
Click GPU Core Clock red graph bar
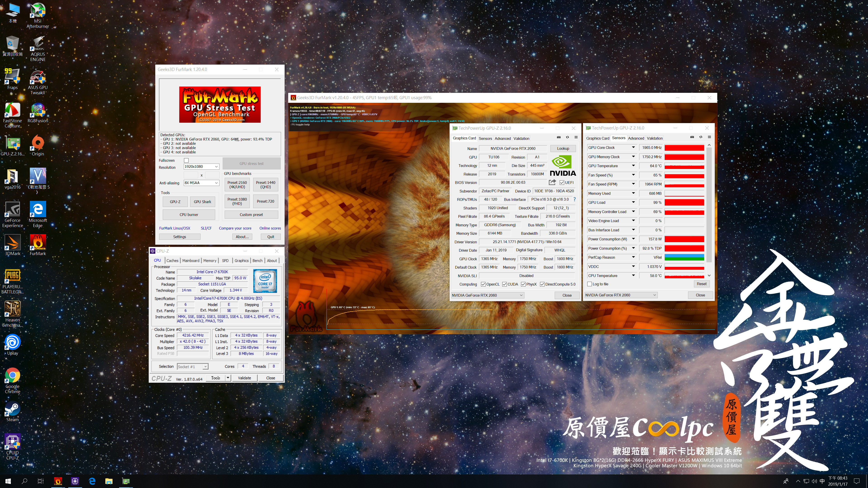point(684,148)
